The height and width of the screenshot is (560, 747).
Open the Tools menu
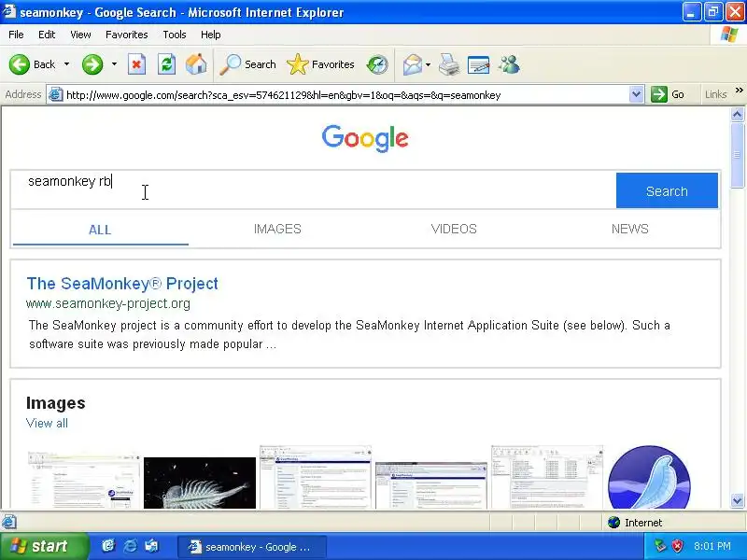click(175, 35)
